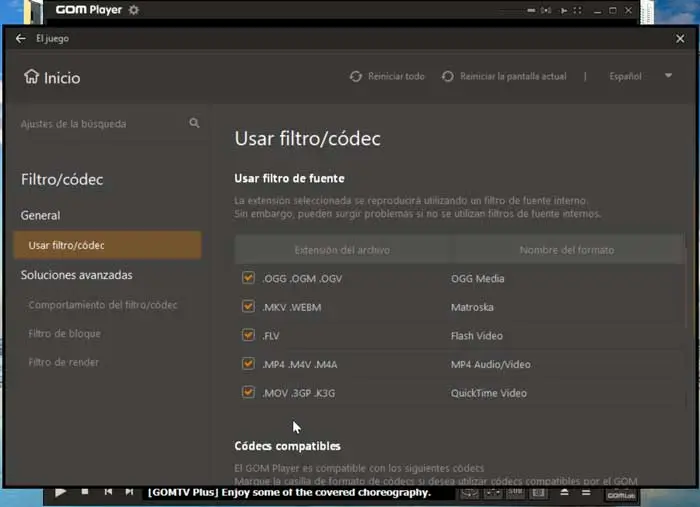Click the Filtro/códec sidebar heading
This screenshot has width=700, height=507.
pyautogui.click(x=62, y=179)
